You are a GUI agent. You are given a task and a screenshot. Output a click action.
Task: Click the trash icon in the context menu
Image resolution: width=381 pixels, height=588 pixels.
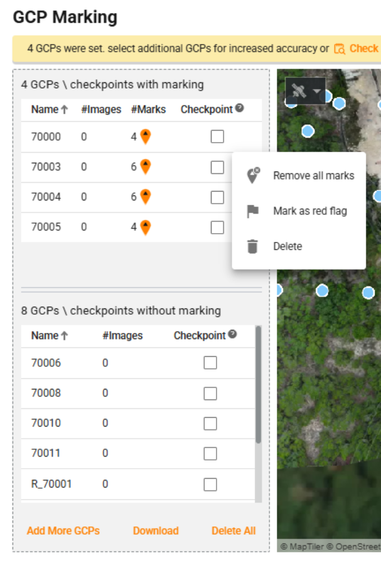point(252,246)
